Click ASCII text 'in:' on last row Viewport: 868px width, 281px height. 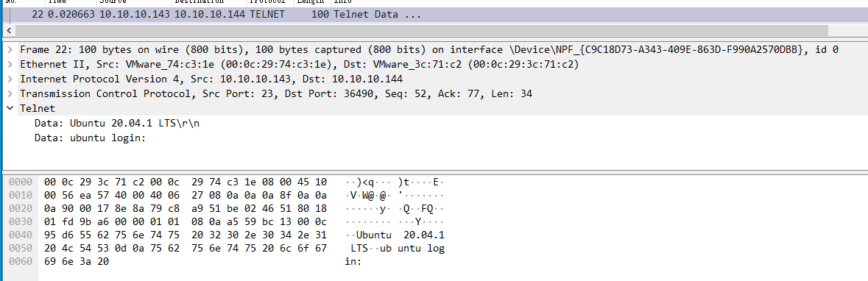coord(353,262)
